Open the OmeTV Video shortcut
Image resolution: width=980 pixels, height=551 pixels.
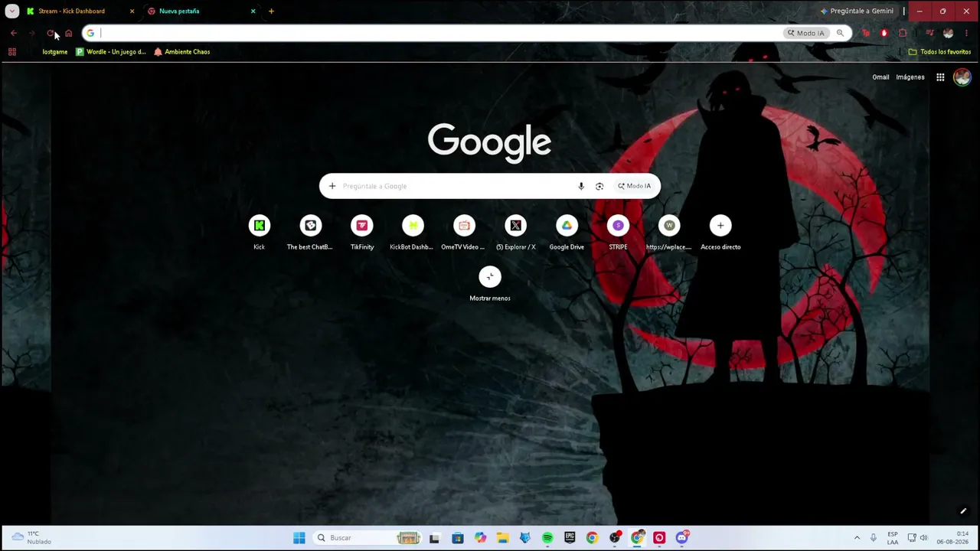pyautogui.click(x=464, y=232)
